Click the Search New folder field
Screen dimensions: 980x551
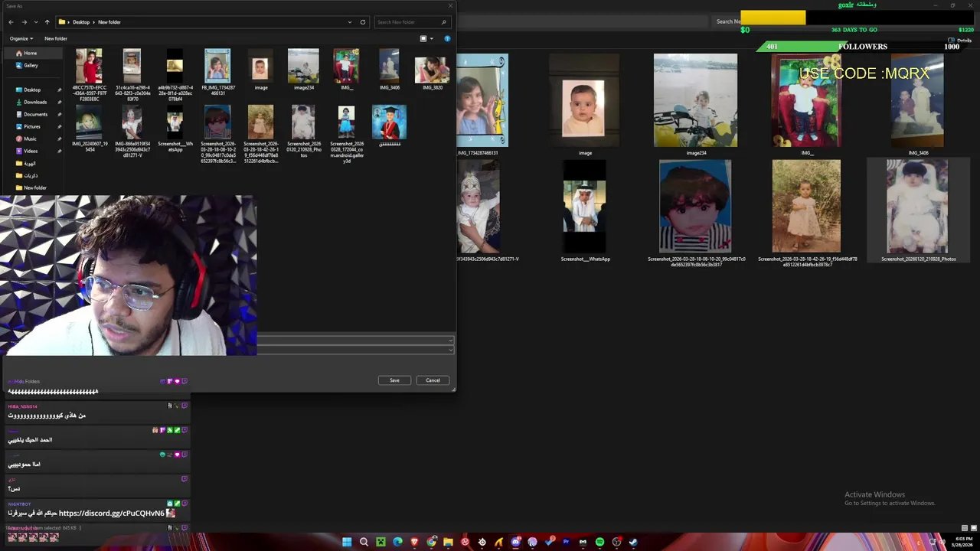(x=411, y=22)
